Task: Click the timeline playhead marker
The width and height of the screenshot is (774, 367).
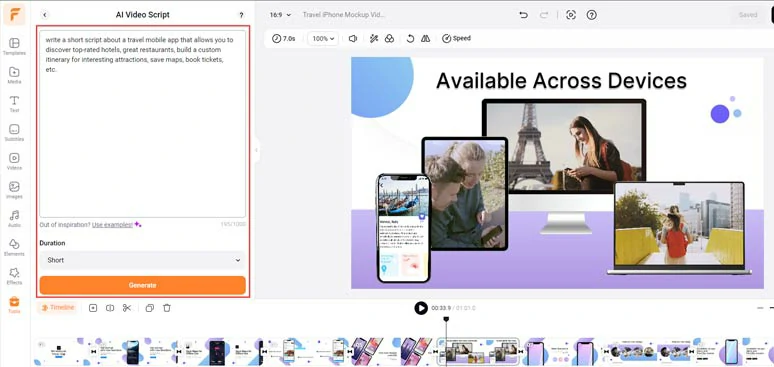Action: pyautogui.click(x=446, y=320)
